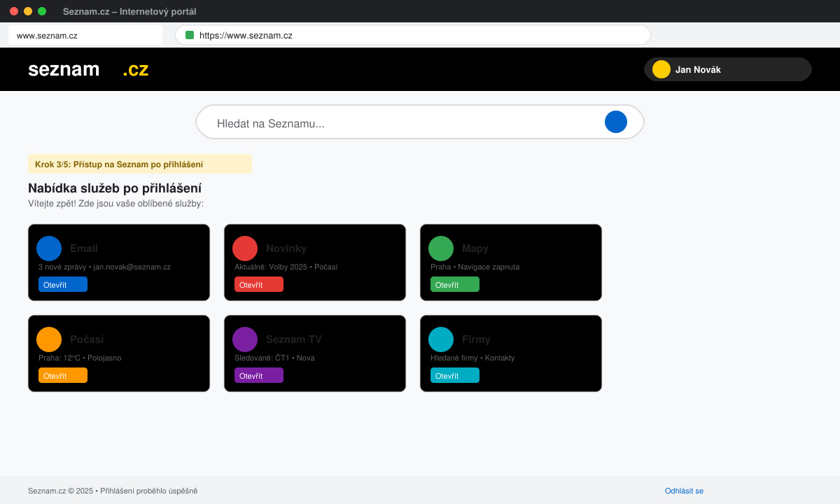
Task: Click the purple Seznam TV icon
Action: pos(245,339)
